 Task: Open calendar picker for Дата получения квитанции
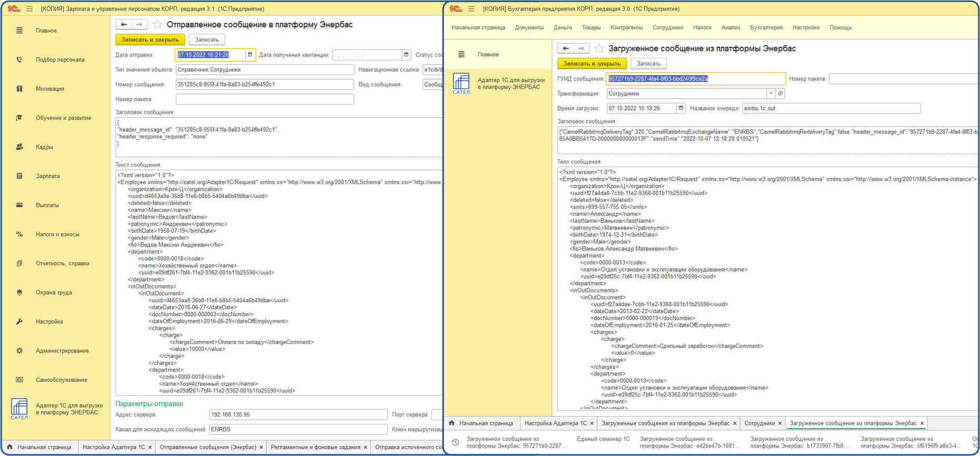coord(406,55)
